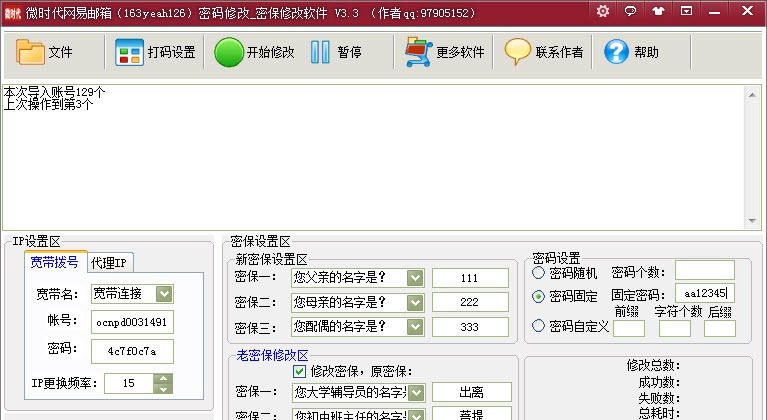Image resolution: width=767 pixels, height=420 pixels.
Task: Select the 密码随机 radio option
Action: [x=538, y=272]
